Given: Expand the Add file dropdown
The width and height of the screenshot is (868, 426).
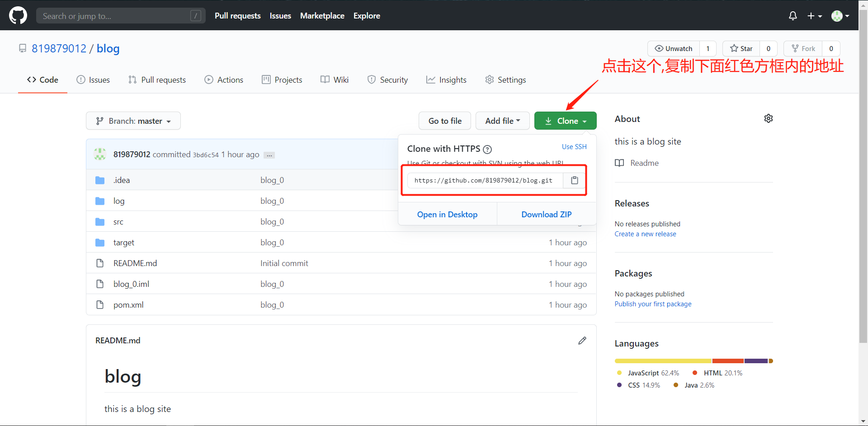Looking at the screenshot, I should pos(503,121).
